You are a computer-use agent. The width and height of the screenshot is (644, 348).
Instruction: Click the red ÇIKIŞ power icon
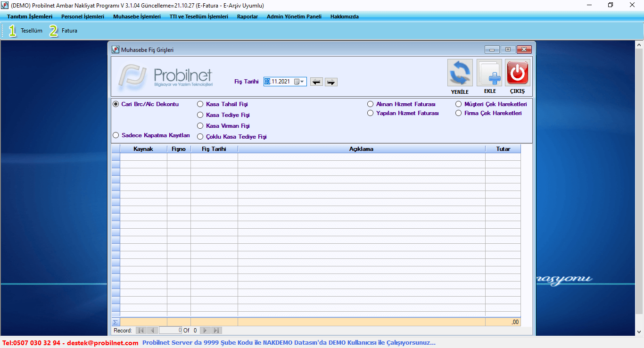(x=517, y=73)
